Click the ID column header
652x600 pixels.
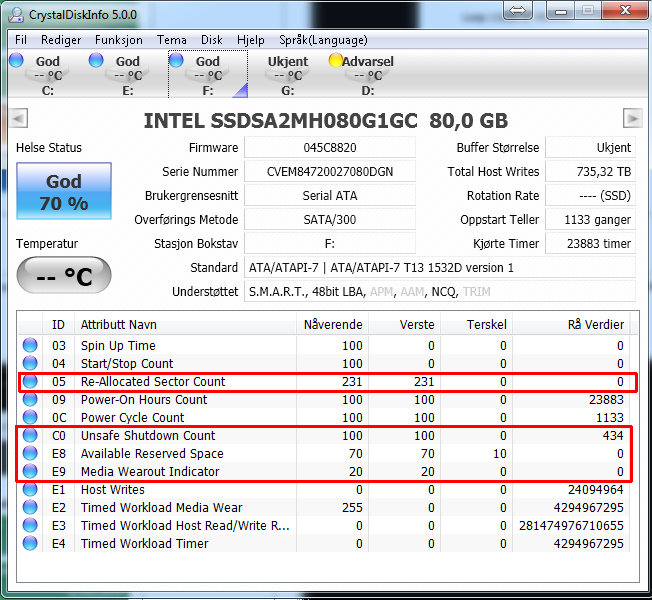[58, 324]
